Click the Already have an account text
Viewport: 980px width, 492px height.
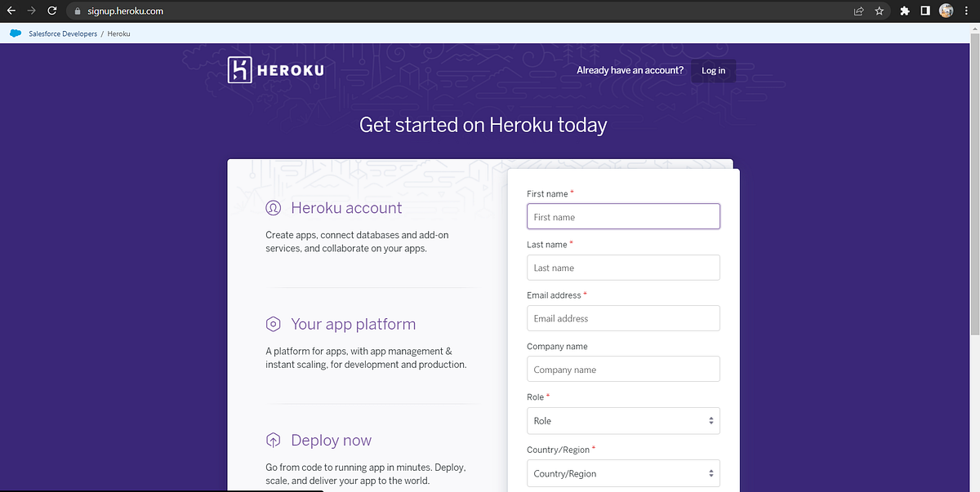click(x=629, y=70)
